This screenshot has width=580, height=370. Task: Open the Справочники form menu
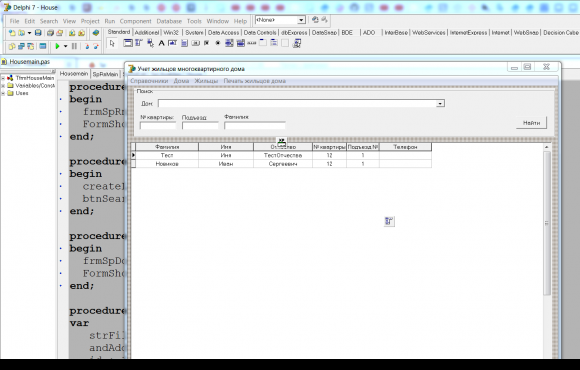pos(149,81)
